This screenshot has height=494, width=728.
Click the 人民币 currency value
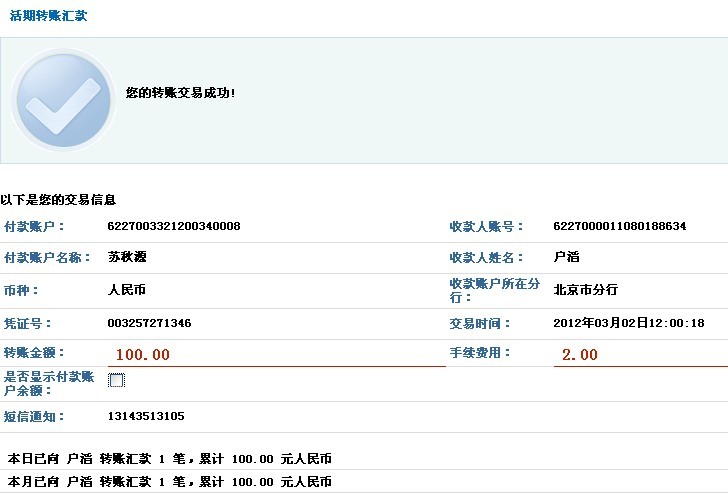coord(127,290)
